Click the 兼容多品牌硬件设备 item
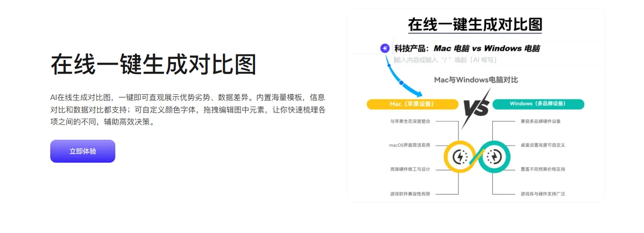The image size is (644, 233). pyautogui.click(x=540, y=122)
